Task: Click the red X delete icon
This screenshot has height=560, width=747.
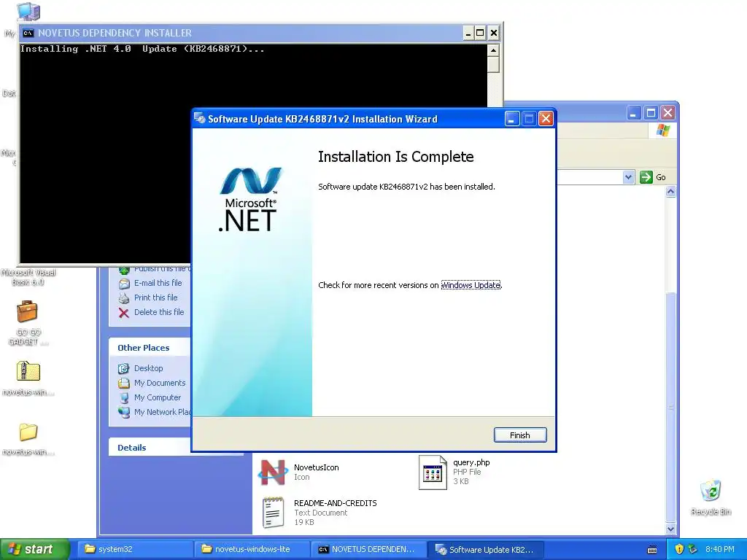Action: [124, 313]
